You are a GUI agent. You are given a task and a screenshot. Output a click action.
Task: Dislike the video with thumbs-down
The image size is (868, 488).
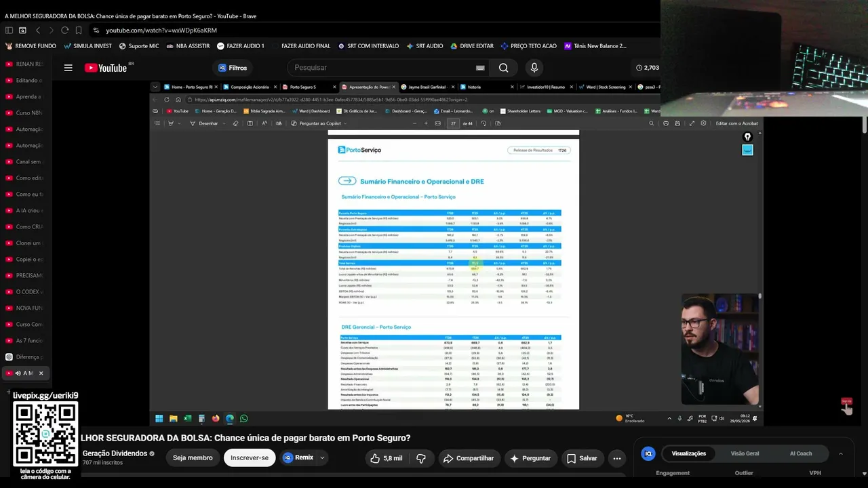pos(421,458)
